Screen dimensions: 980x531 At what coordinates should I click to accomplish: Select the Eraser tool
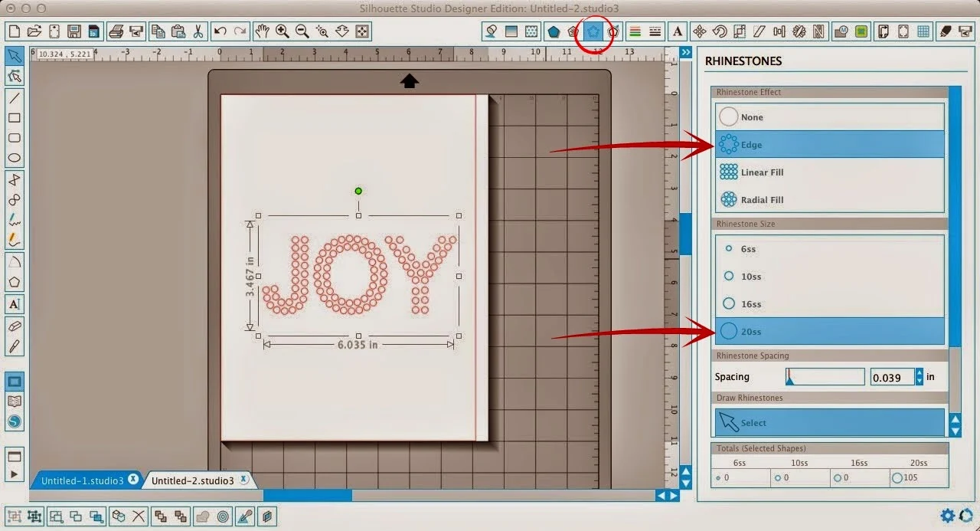pos(14,326)
